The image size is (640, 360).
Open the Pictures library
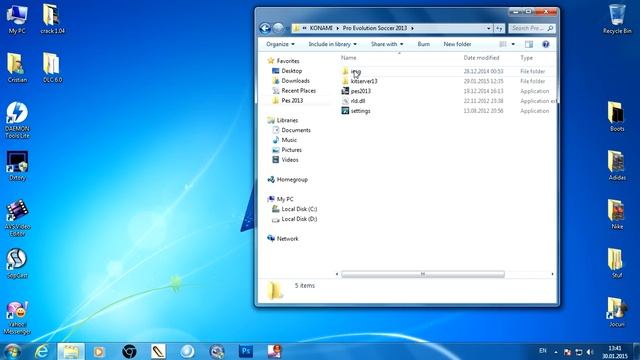(291, 150)
